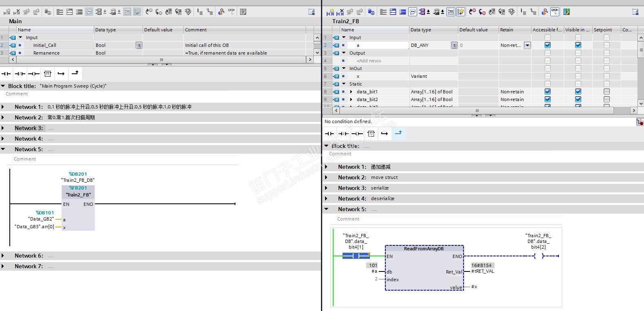Image resolution: width=644 pixels, height=311 pixels.
Task: Open data type selector for DB_ANY
Action: 454,45
